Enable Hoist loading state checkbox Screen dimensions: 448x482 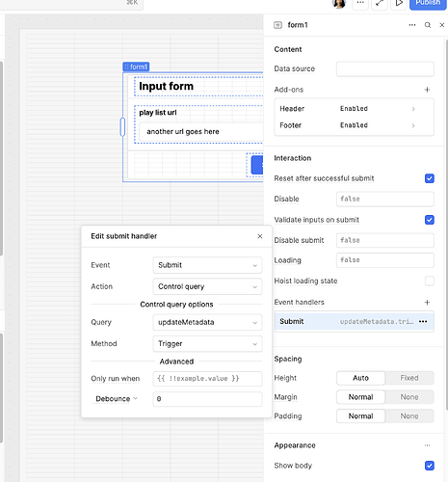point(430,281)
